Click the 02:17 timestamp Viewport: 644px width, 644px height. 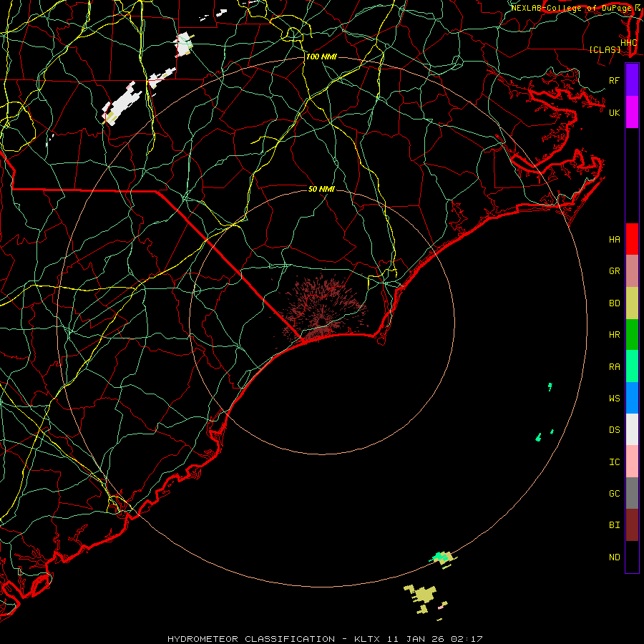point(467,639)
